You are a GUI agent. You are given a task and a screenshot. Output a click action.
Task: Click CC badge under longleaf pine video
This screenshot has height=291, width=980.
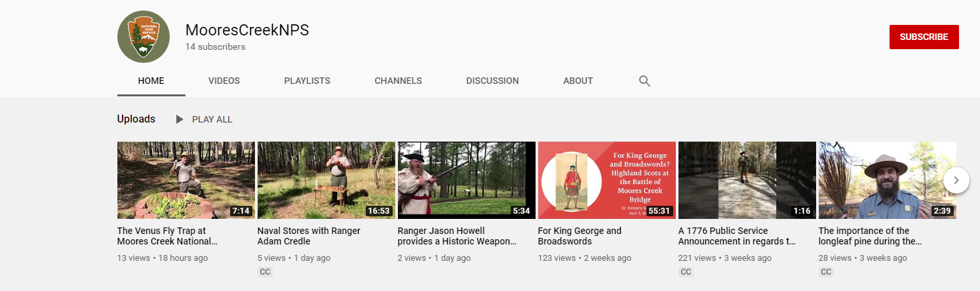[826, 271]
